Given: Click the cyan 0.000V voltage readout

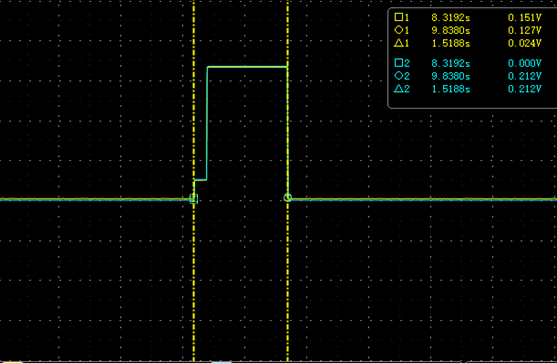Looking at the screenshot, I should [x=525, y=63].
